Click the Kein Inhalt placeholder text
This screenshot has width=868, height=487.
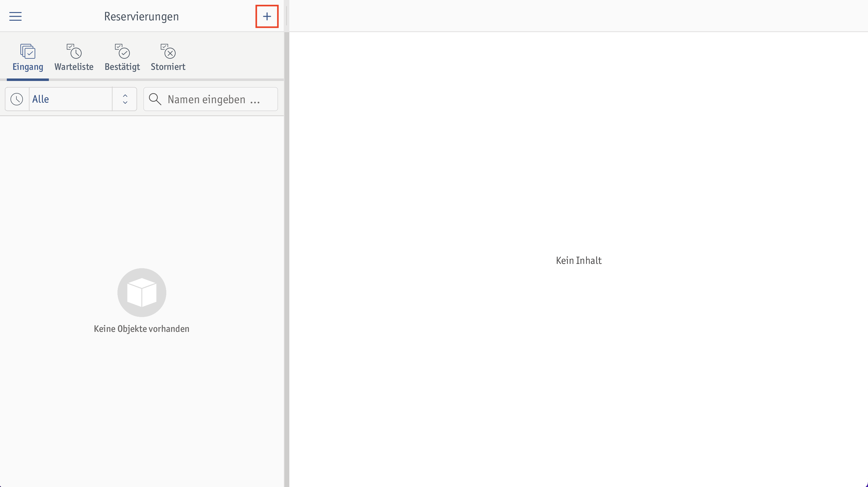pos(579,260)
